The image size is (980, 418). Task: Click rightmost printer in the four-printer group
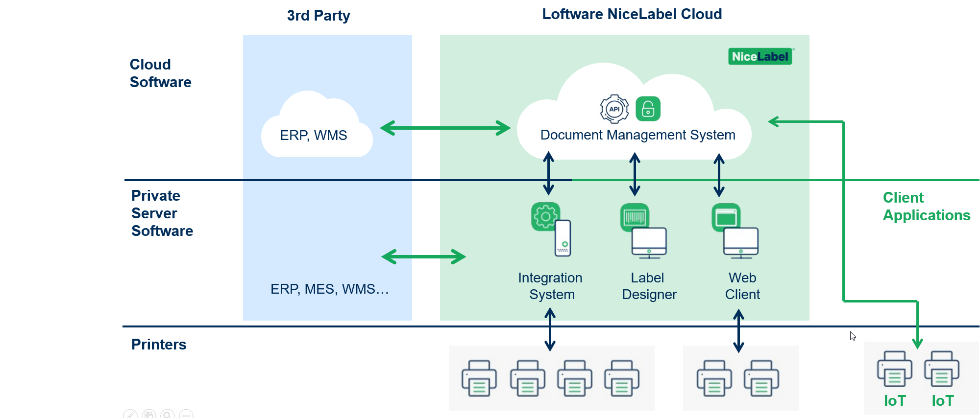point(622,378)
